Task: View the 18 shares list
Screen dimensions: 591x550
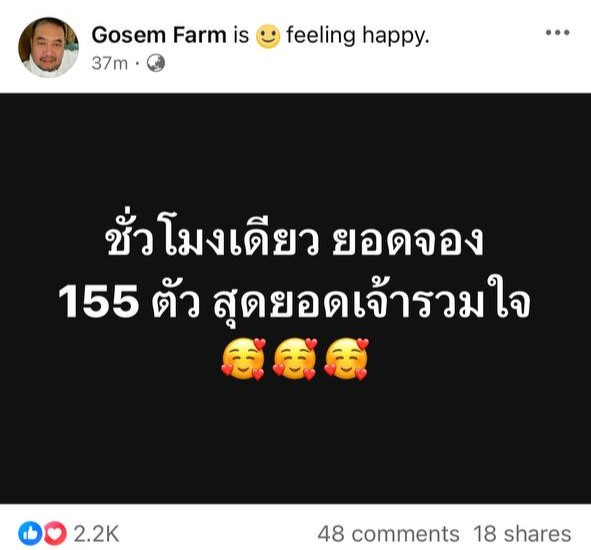Action: pyautogui.click(x=522, y=534)
